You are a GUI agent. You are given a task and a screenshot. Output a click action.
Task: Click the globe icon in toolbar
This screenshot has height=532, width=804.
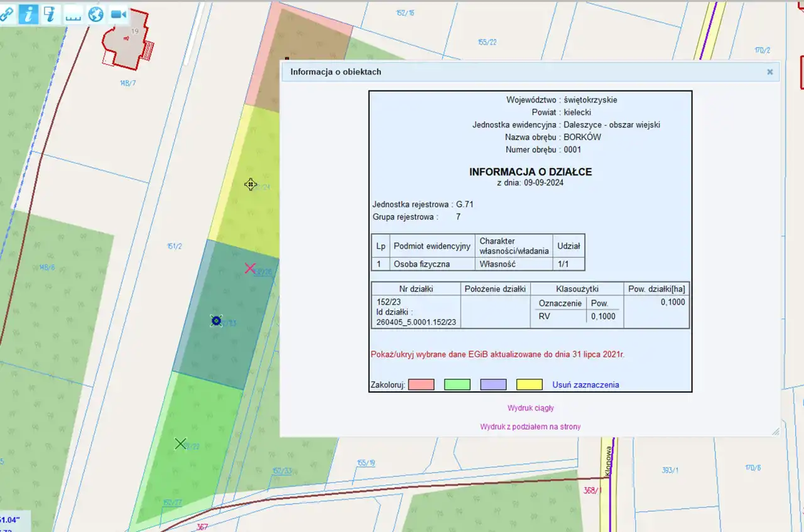pyautogui.click(x=95, y=14)
